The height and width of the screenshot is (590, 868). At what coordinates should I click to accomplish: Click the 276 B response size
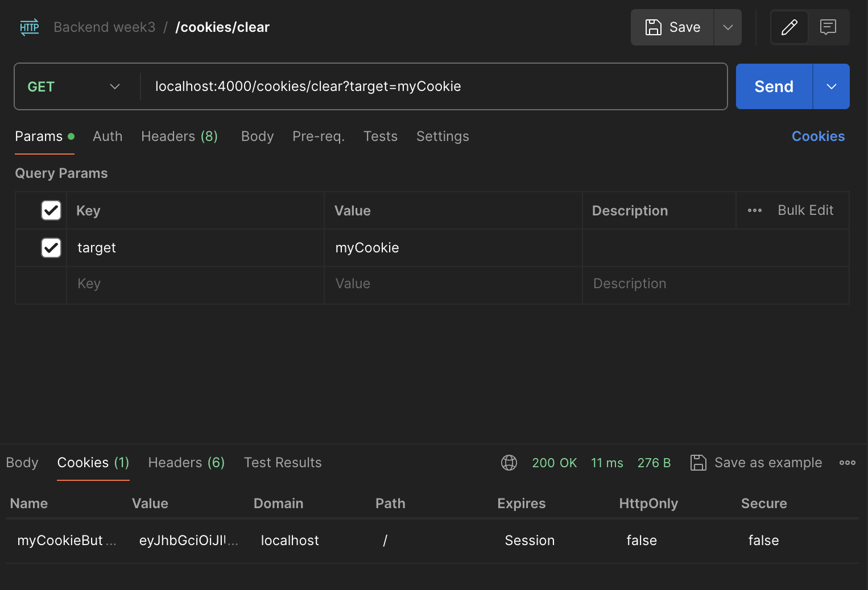coord(654,463)
